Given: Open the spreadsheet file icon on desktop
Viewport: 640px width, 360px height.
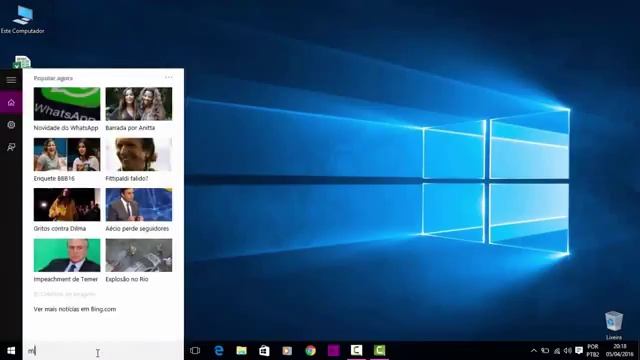Looking at the screenshot, I should 22,62.
